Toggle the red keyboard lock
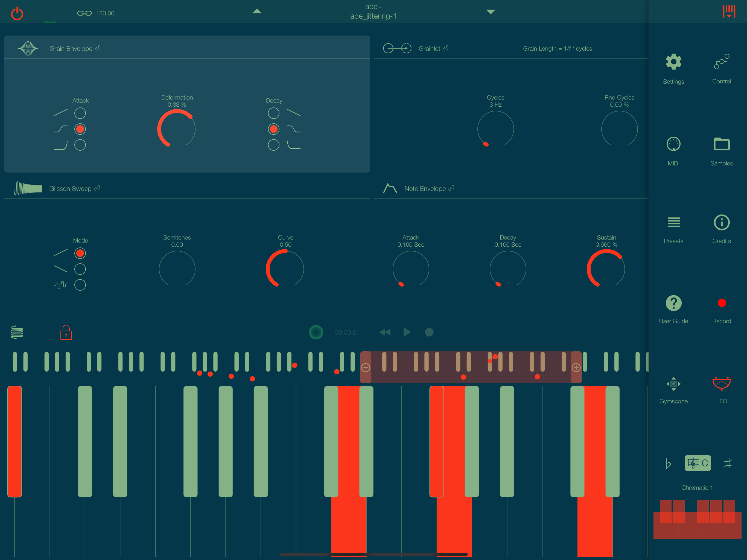 point(66,332)
